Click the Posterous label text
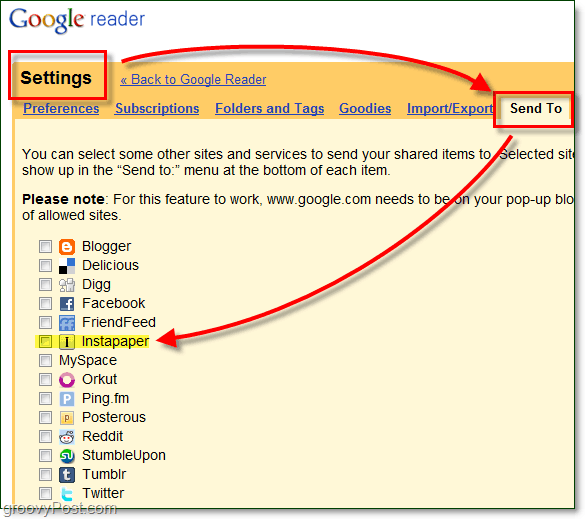Viewport: 585px width, 519px height. point(114,418)
